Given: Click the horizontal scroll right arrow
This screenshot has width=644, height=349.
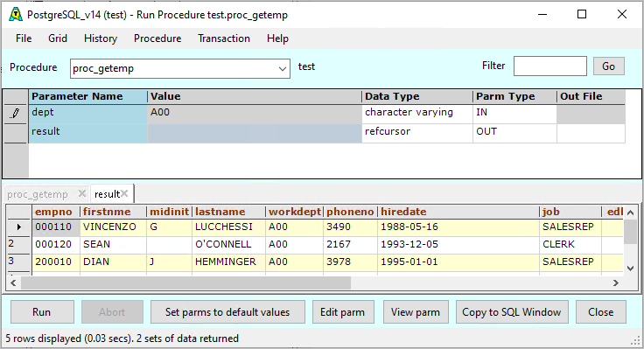Looking at the screenshot, I should [x=616, y=283].
